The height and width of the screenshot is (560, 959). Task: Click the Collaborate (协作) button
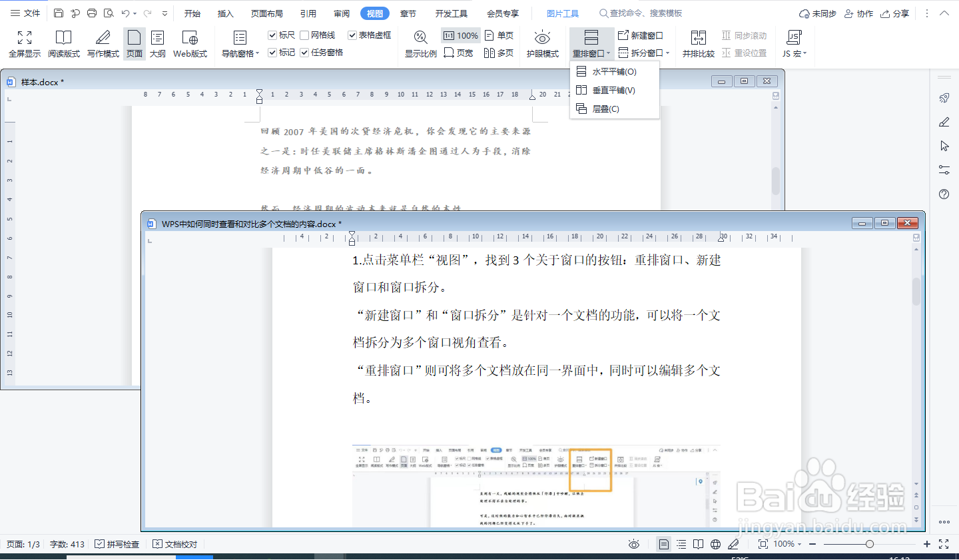point(858,13)
